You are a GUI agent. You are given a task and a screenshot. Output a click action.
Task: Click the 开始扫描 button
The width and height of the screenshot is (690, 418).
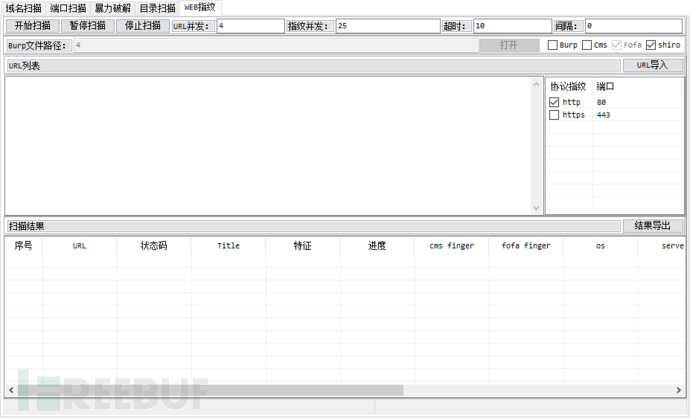click(33, 26)
